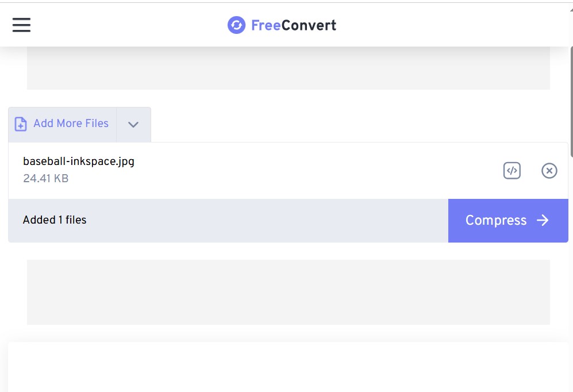Image resolution: width=573 pixels, height=392 pixels.
Task: Open advanced settings via the code bracket icon
Action: point(512,171)
